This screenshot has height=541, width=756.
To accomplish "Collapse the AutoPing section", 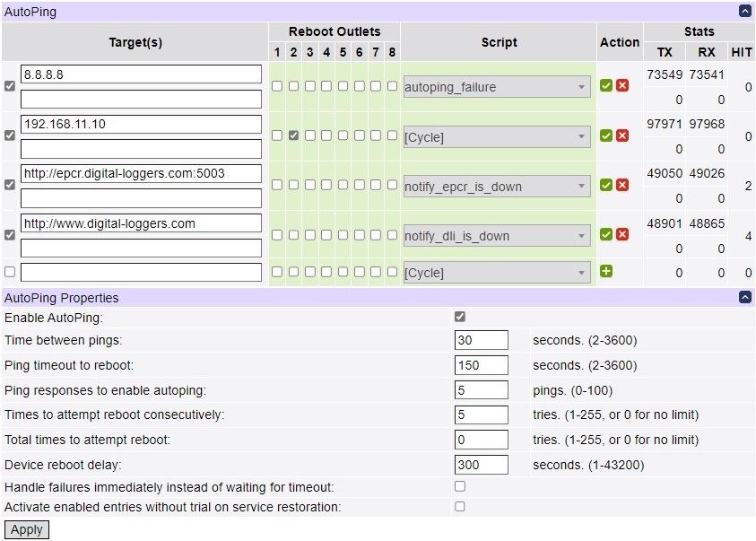I will (x=744, y=11).
